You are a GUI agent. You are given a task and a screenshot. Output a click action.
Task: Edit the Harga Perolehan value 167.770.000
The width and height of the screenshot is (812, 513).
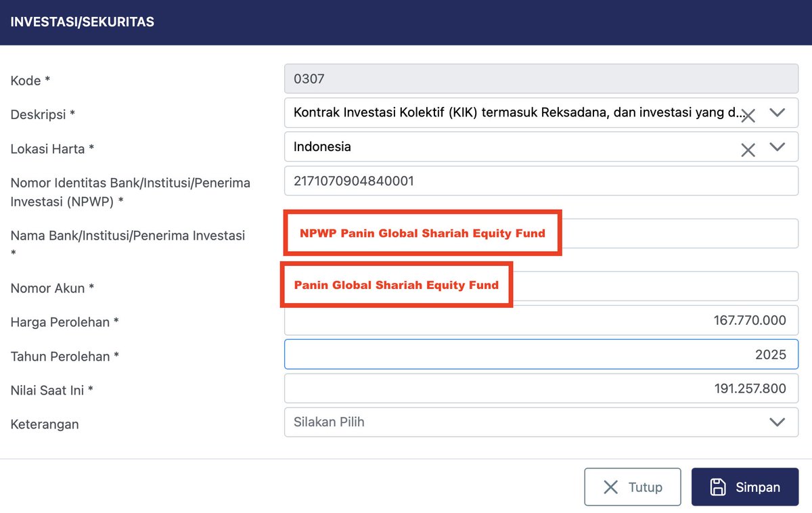tap(541, 320)
